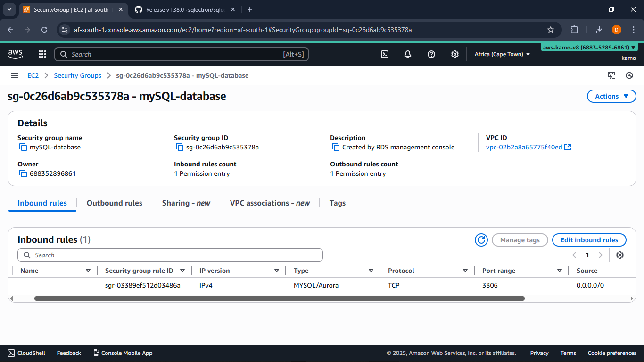Open the Africa (Cape Town) region selector
Image resolution: width=644 pixels, height=362 pixels.
coord(502,54)
